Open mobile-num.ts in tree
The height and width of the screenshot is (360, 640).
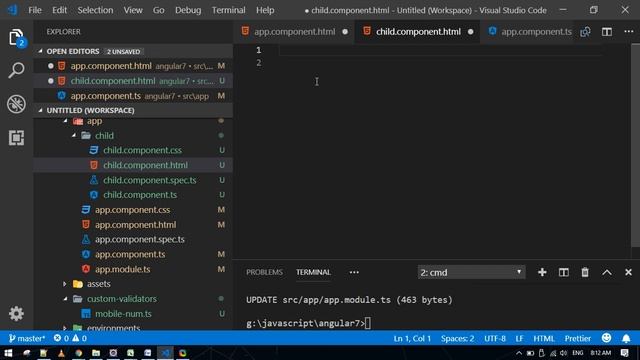click(123, 314)
